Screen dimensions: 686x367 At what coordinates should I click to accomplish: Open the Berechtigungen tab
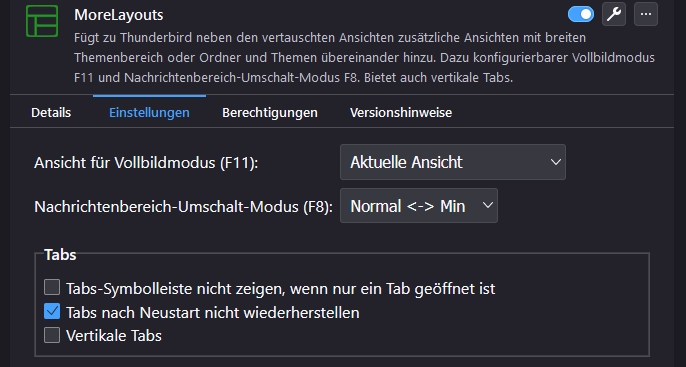pyautogui.click(x=270, y=112)
